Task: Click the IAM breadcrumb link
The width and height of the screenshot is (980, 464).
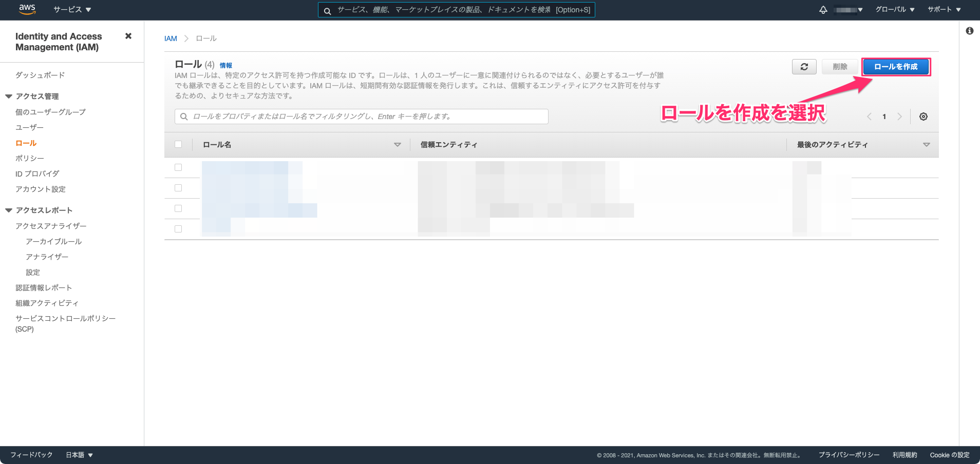Action: click(171, 38)
